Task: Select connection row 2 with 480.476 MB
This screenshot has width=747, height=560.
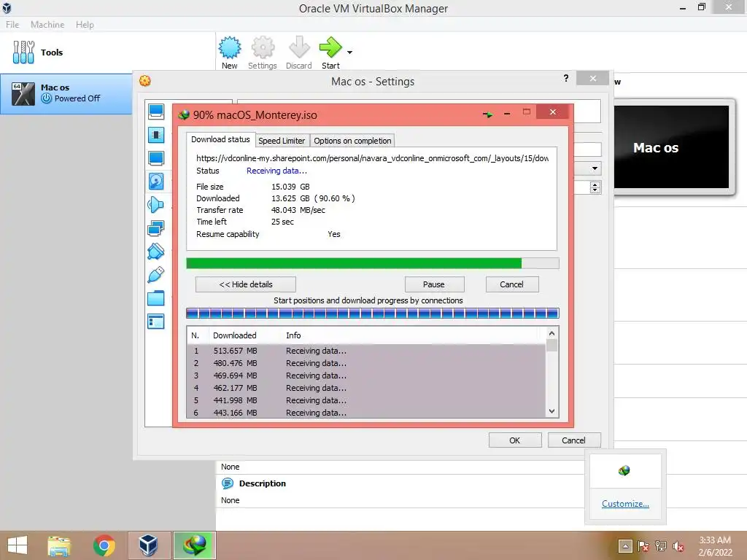Action: 367,363
